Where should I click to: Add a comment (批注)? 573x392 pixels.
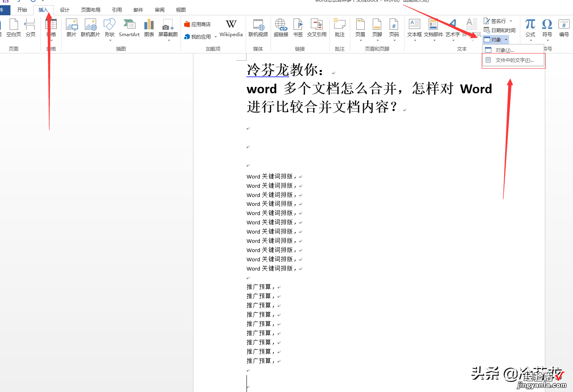click(x=340, y=28)
